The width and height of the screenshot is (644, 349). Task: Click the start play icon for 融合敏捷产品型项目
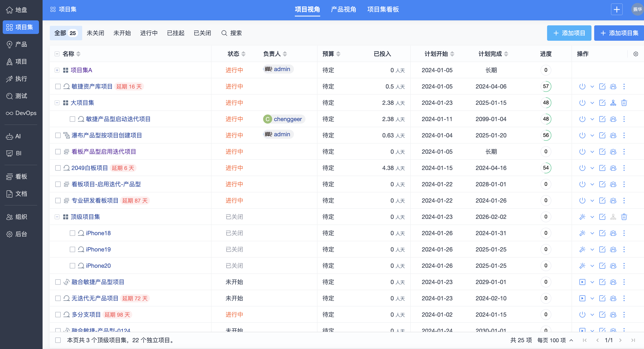pyautogui.click(x=582, y=282)
